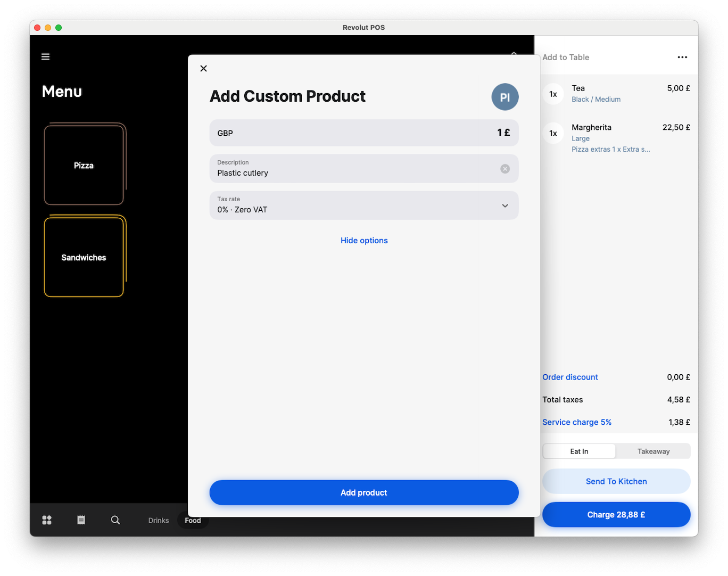Switch to the Drinks tab

click(x=159, y=521)
